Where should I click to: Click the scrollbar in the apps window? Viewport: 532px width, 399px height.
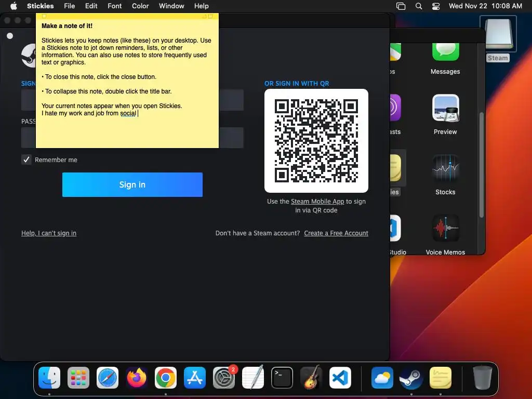tap(481, 165)
